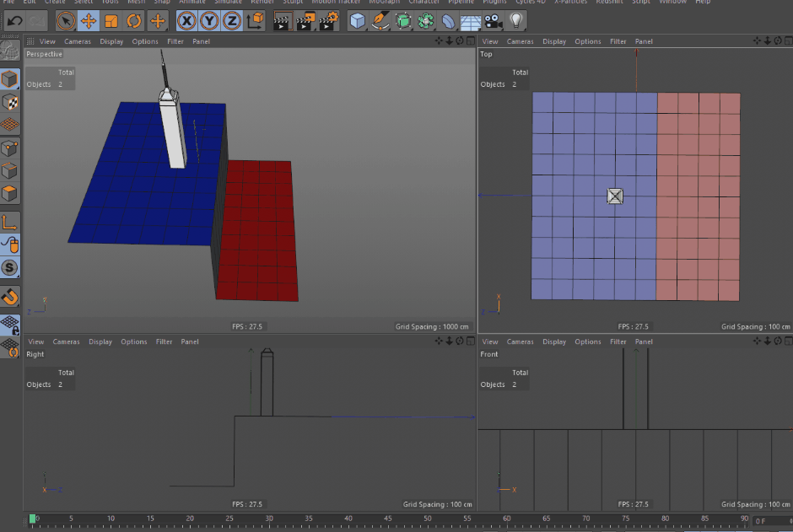Maximize Perspective viewport via toggle icon

(x=471, y=41)
